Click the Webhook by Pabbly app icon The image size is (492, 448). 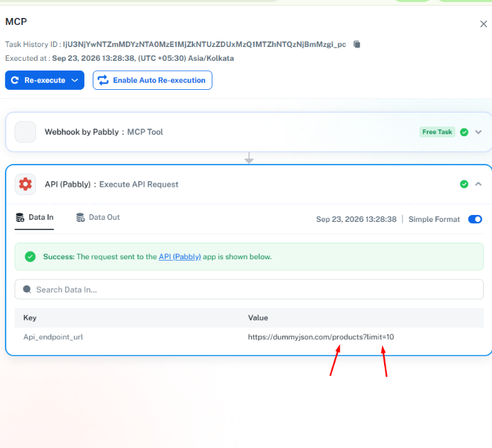point(26,132)
